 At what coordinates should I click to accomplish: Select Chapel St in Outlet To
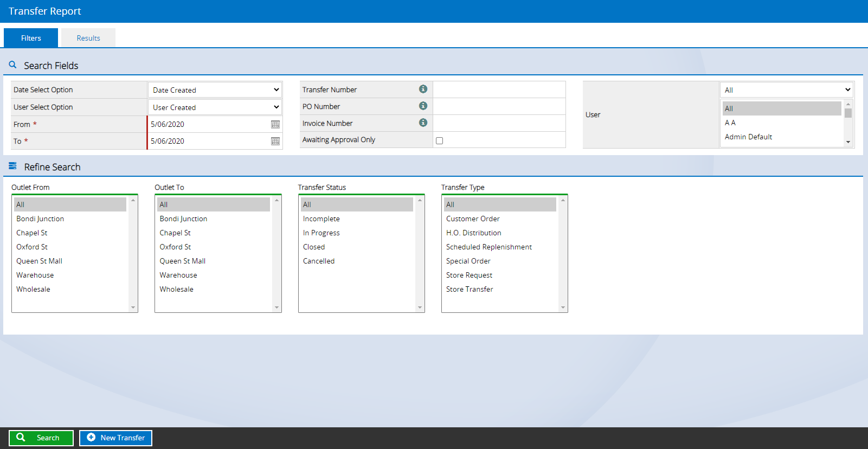[214, 233]
